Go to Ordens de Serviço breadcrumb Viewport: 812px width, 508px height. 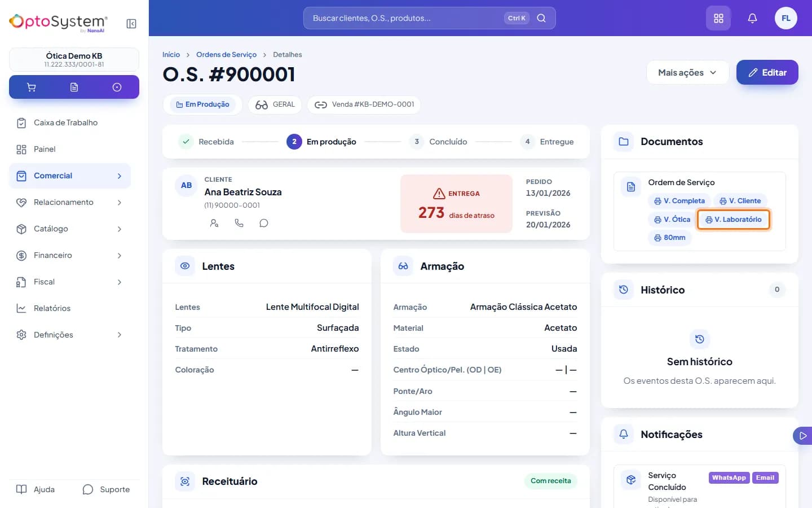coord(226,55)
